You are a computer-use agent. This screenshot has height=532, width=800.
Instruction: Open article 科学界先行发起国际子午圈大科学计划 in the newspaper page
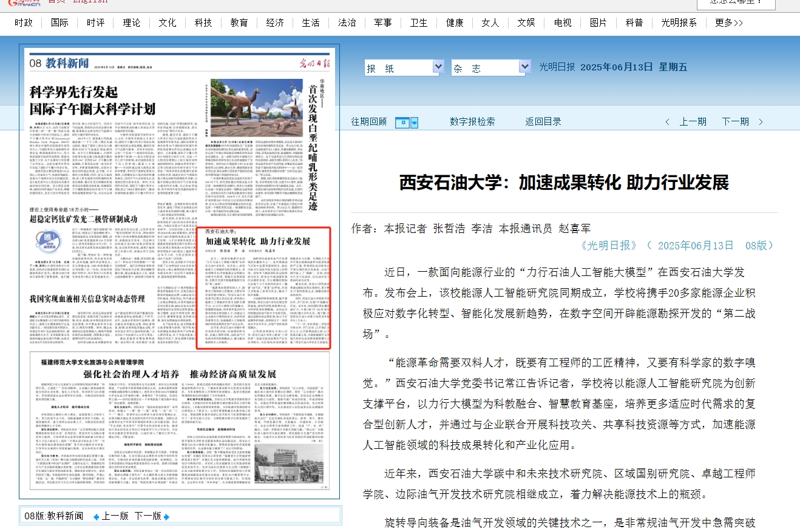pos(93,101)
